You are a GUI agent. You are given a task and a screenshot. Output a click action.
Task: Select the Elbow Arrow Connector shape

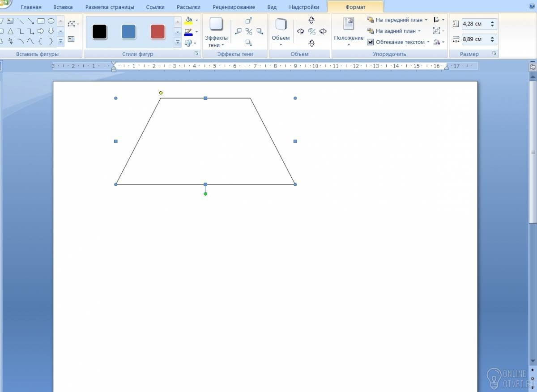click(30, 31)
